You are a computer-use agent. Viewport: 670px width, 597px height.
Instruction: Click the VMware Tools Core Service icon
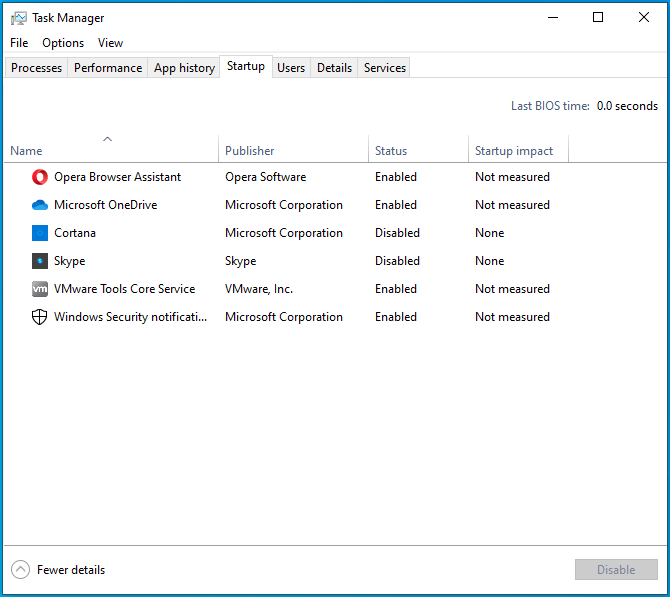40,289
